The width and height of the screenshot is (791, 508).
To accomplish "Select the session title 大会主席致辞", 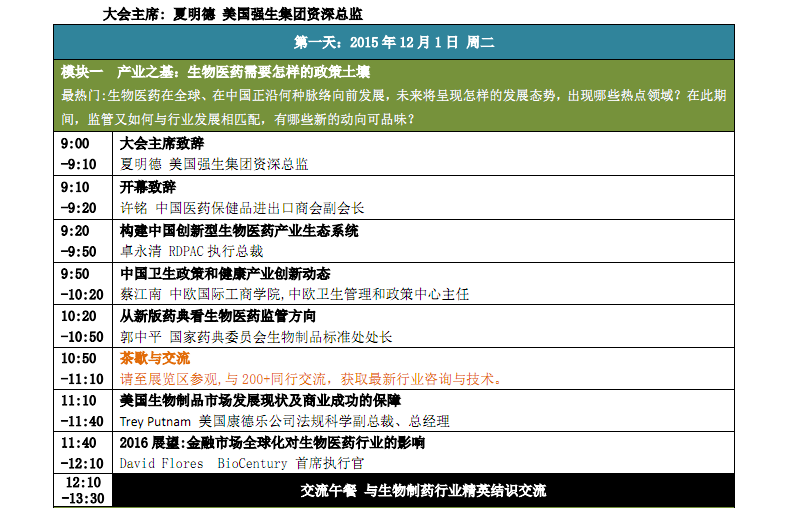I will [161, 144].
